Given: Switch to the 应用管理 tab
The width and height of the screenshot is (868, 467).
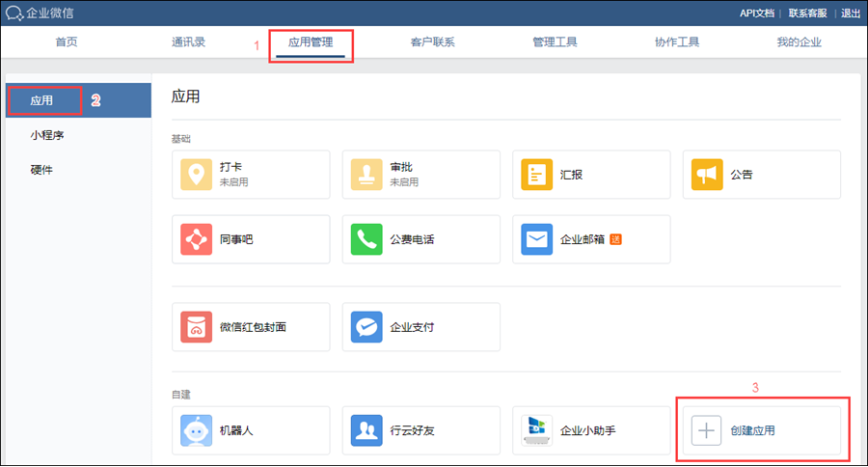Looking at the screenshot, I should 311,42.
